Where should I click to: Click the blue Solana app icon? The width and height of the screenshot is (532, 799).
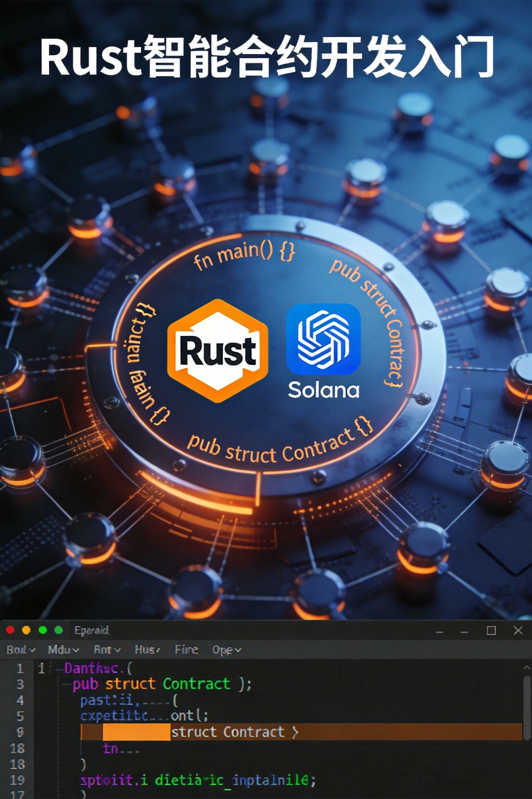[323, 339]
